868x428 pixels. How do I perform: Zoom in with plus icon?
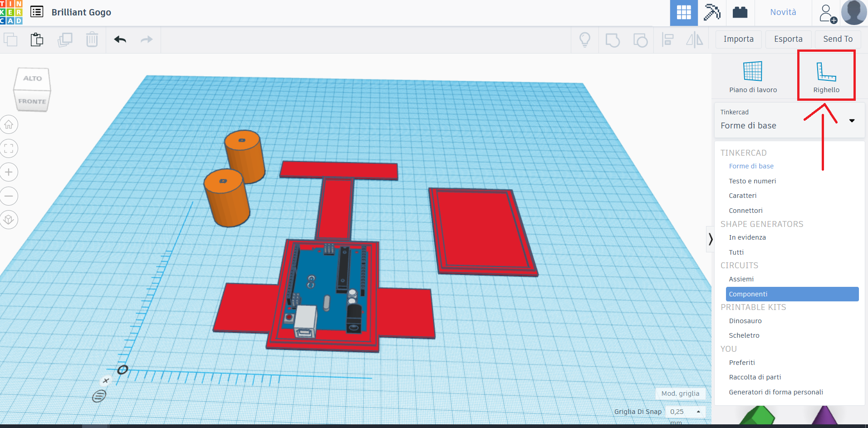[x=9, y=172]
